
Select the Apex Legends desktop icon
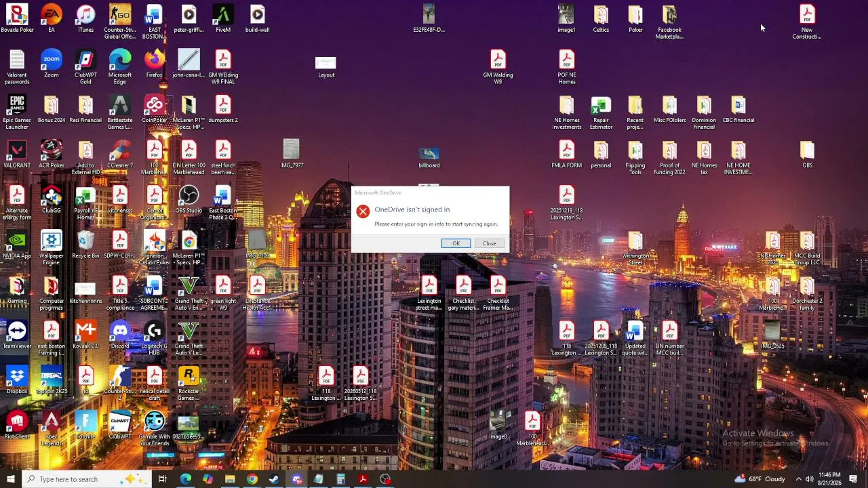[x=52, y=429]
